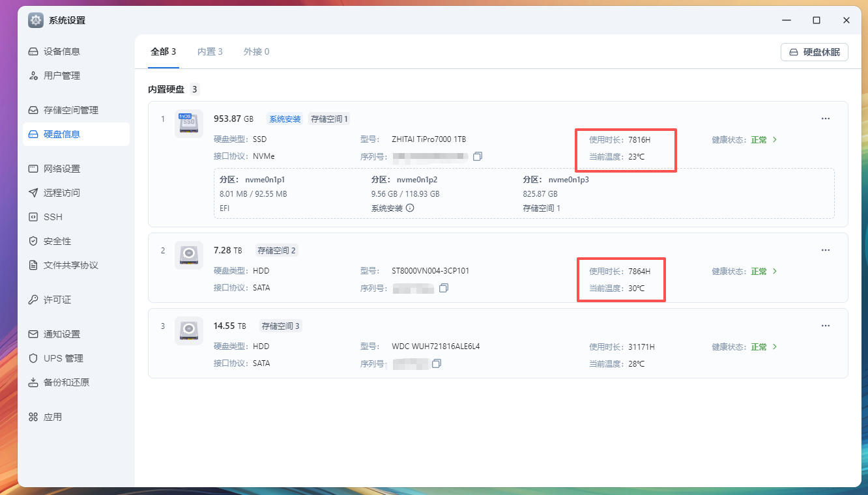
Task: Switch to the 外接 0 tab
Action: [256, 51]
